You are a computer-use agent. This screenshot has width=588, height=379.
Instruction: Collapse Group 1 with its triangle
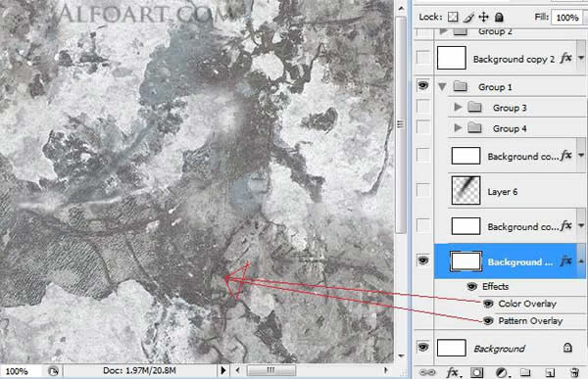442,87
